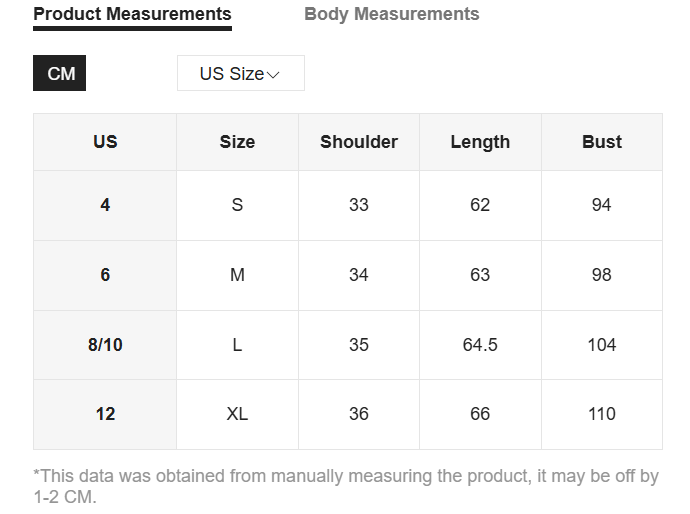Click the Size column header

[237, 142]
